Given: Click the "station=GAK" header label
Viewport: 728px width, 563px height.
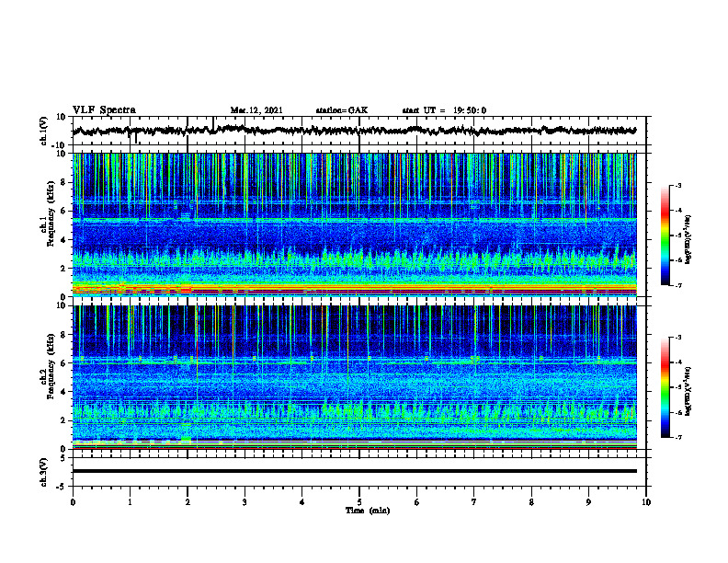Looking at the screenshot, I should pos(342,110).
